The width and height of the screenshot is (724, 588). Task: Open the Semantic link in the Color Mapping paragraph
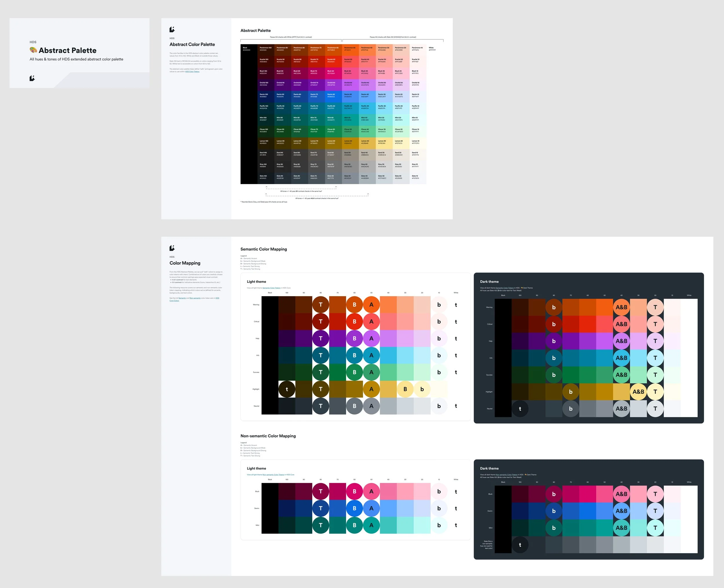tap(182, 298)
